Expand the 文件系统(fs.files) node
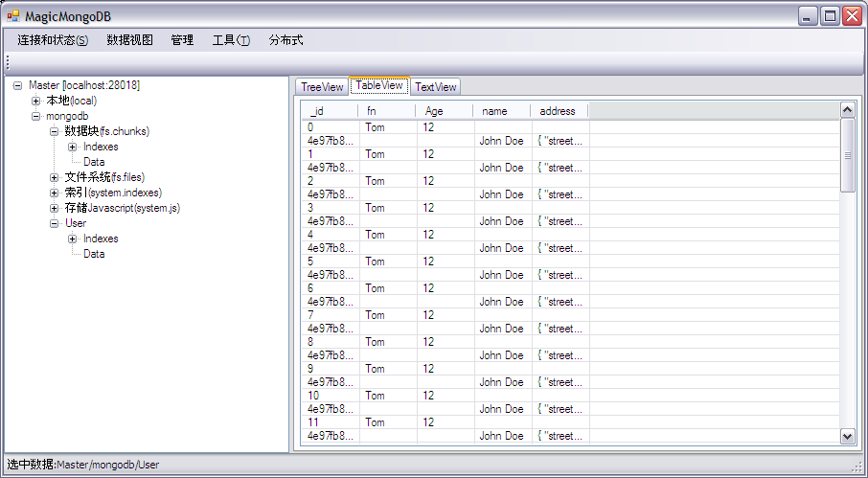This screenshot has height=478, width=868. click(54, 177)
